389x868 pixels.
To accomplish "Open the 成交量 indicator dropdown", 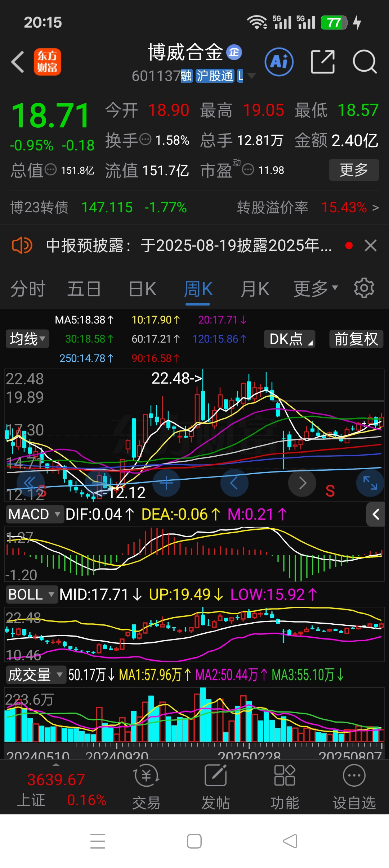I will (x=36, y=675).
